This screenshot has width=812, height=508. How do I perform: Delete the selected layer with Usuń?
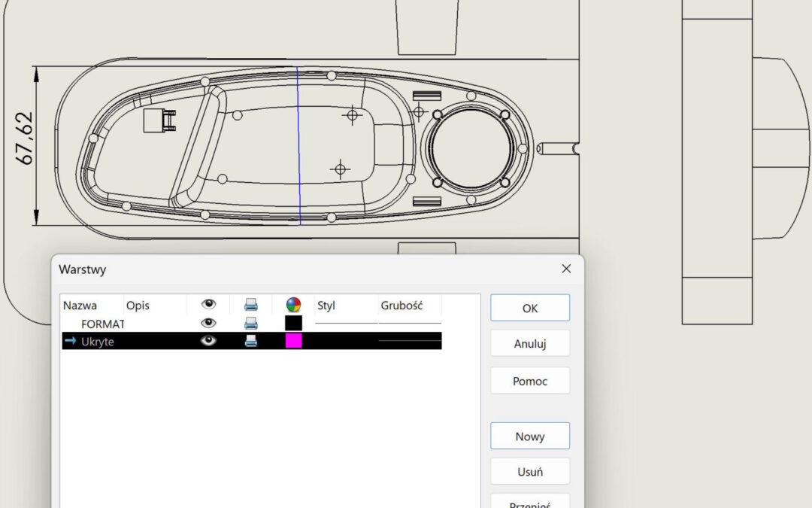(x=530, y=472)
